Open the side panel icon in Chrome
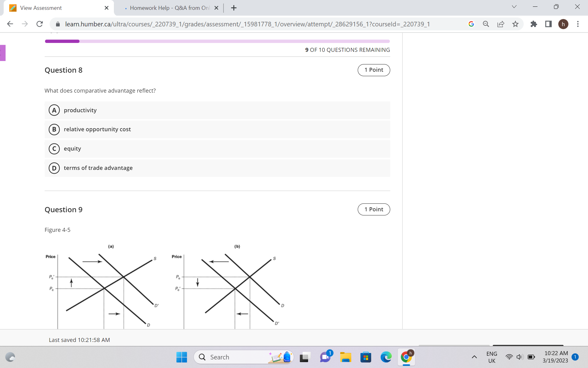 [x=548, y=24]
